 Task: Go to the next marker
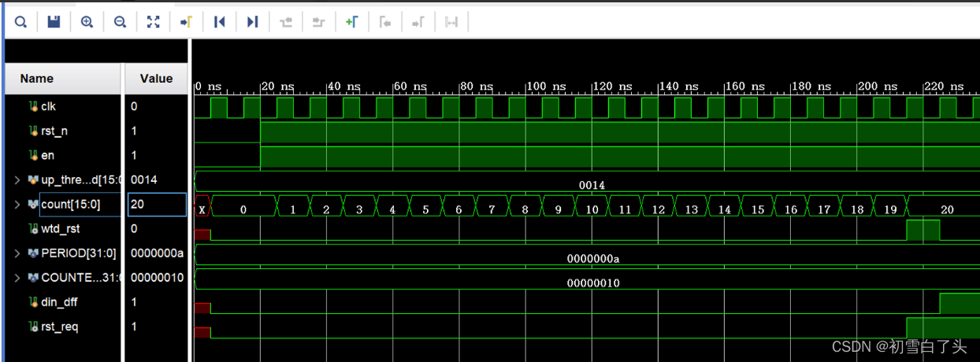pyautogui.click(x=418, y=22)
